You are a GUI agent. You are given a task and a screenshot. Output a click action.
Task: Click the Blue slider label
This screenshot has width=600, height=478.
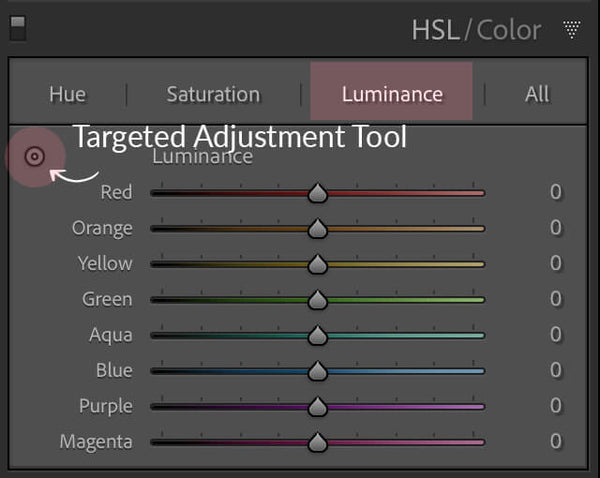pyautogui.click(x=114, y=370)
